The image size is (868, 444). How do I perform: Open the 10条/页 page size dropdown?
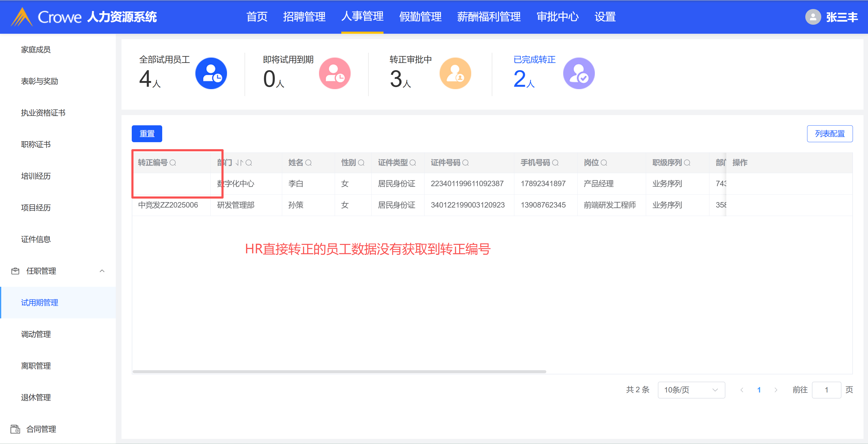pos(691,390)
